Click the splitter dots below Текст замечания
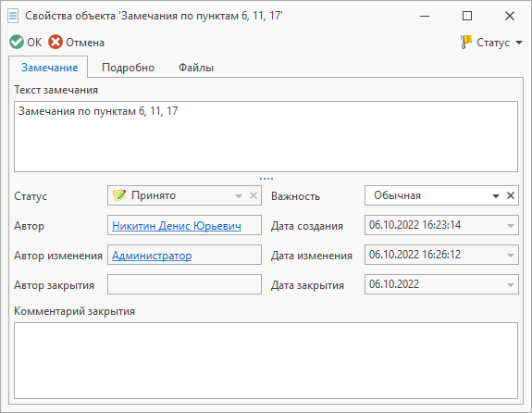Viewport: 532px width, 413px height. click(x=266, y=179)
